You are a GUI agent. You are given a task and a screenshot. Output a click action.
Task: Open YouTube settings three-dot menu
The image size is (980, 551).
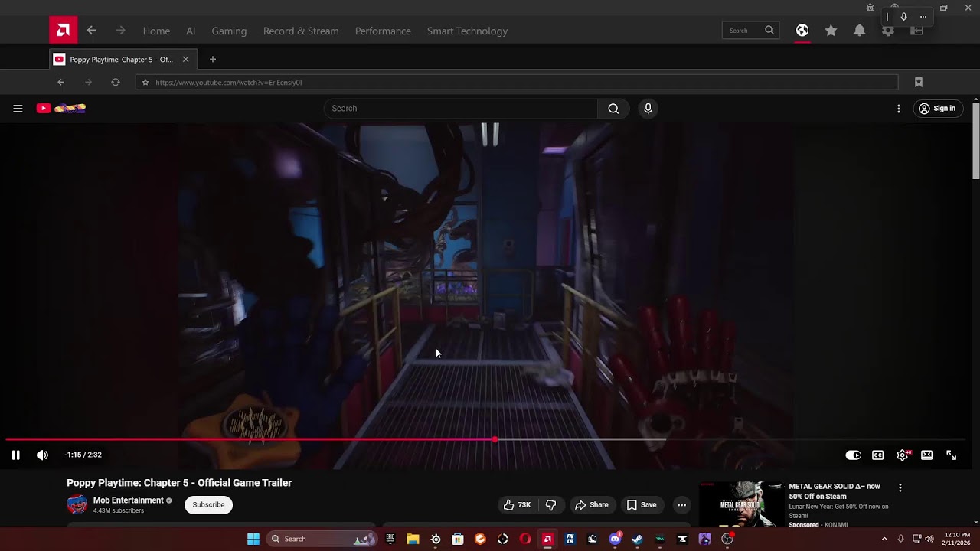click(899, 109)
